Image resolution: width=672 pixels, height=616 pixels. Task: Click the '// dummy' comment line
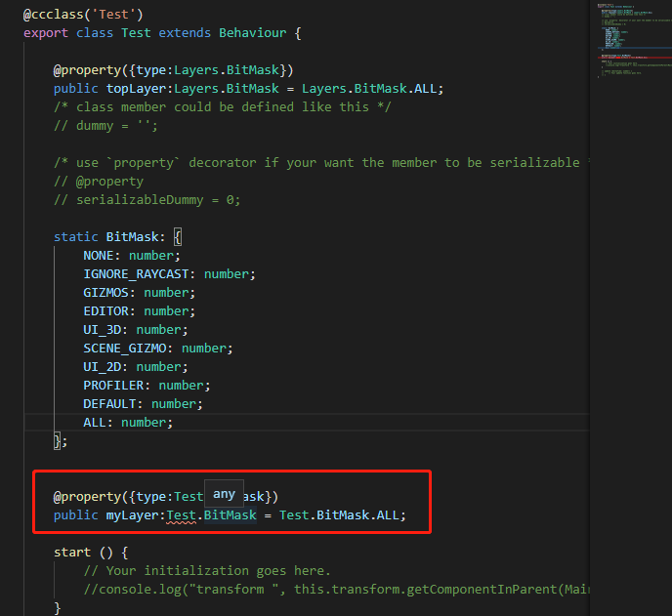[x=105, y=126]
